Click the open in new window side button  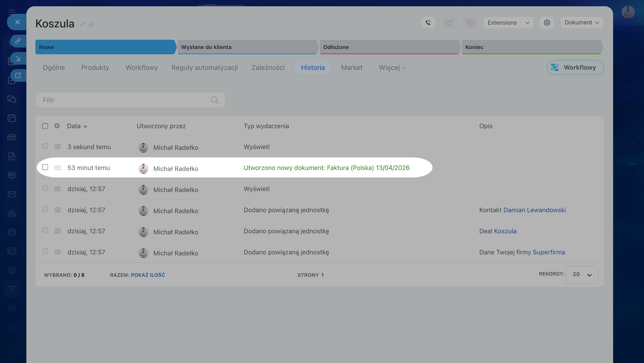pos(18,75)
